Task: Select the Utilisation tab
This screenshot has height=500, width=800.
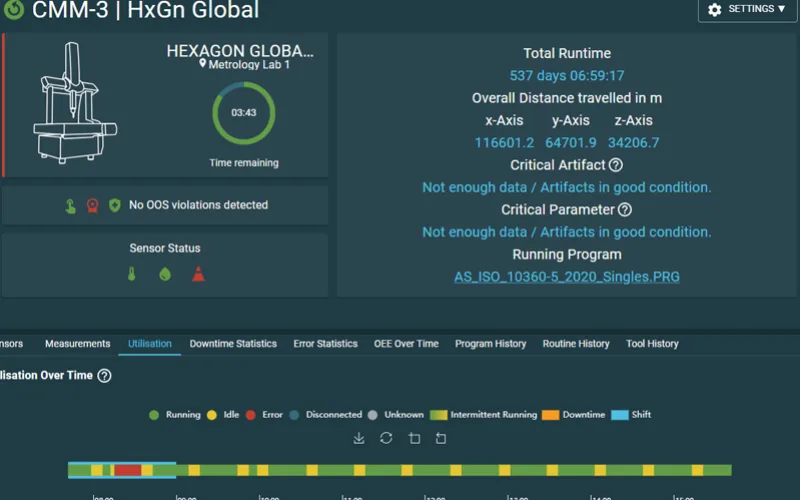Action: point(150,344)
